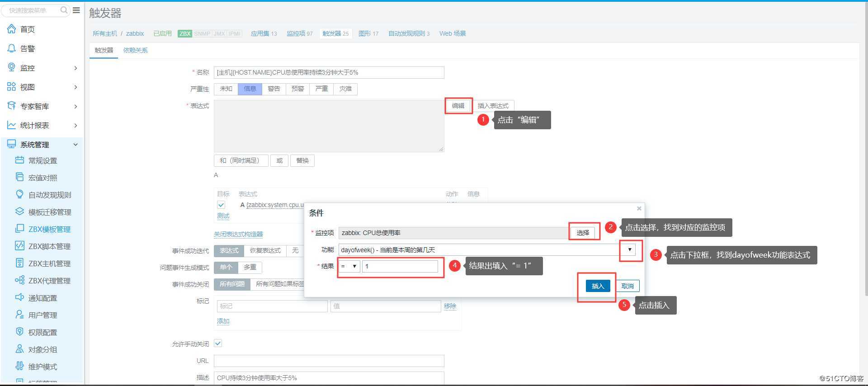This screenshot has height=386, width=868.
Task: Click 所有主机 breadcrumb link
Action: click(x=105, y=33)
